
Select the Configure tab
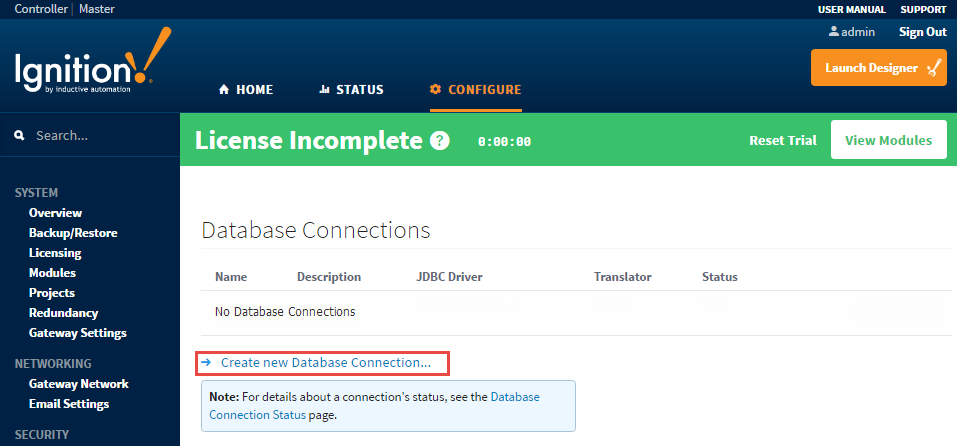(x=475, y=90)
